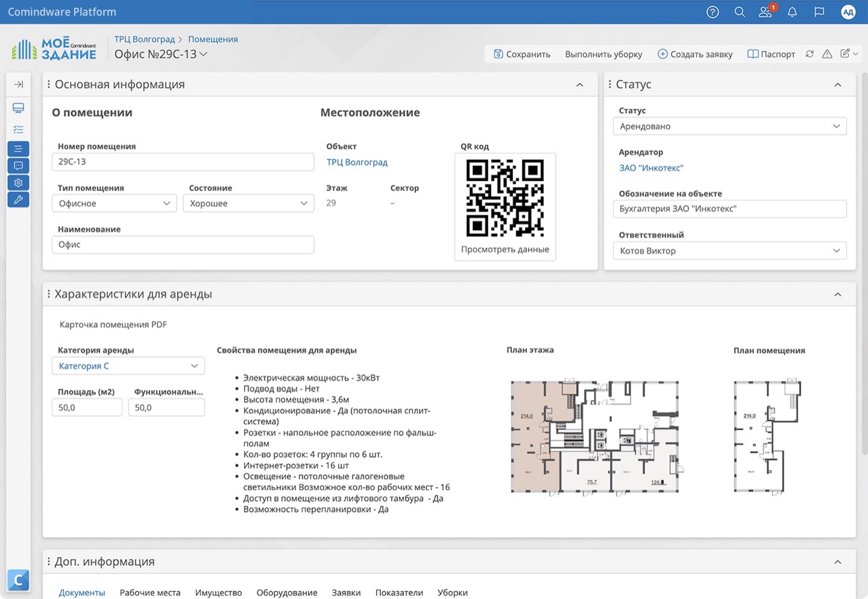Click Наименование input field

[x=183, y=244]
